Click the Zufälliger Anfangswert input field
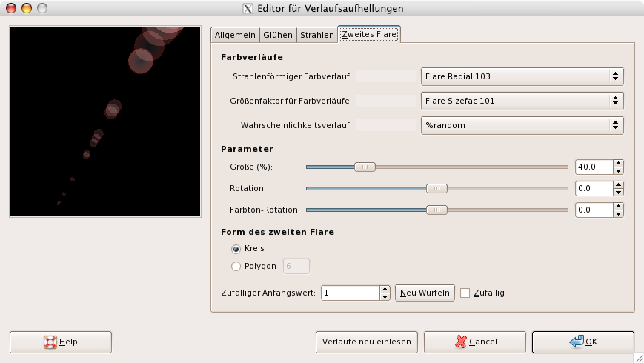Screen dimensions: 644x363 pyautogui.click(x=348, y=293)
